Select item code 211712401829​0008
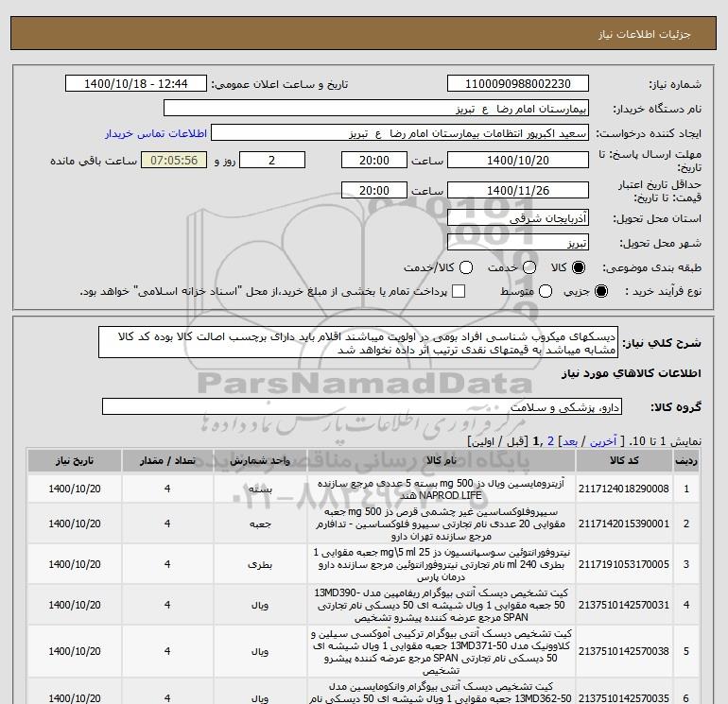Image resolution: width=728 pixels, height=704 pixels. 624,489
